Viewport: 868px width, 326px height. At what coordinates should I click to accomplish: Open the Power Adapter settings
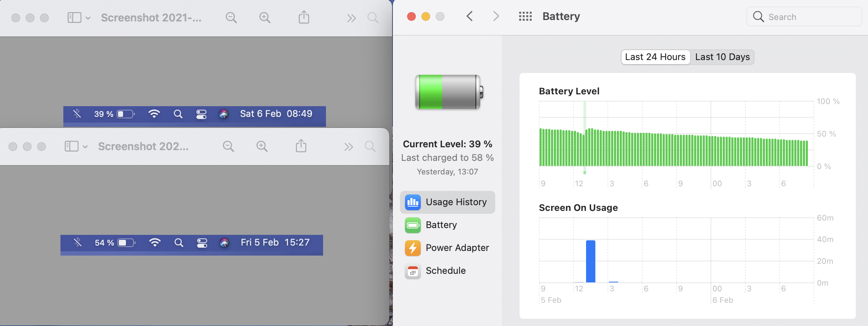pyautogui.click(x=447, y=248)
